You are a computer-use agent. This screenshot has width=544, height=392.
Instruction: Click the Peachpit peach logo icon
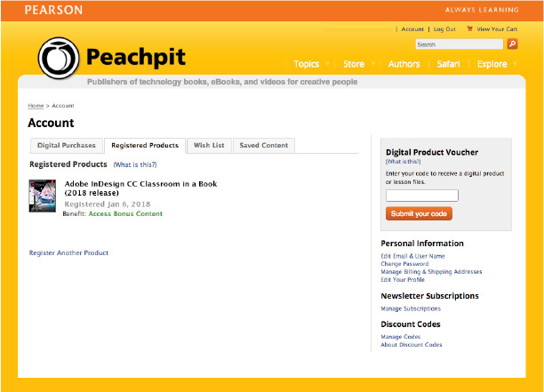tap(59, 58)
